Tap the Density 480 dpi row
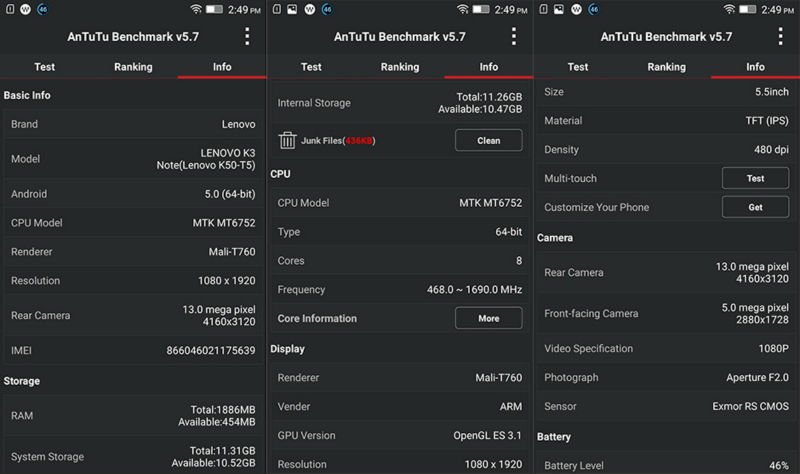The width and height of the screenshot is (800, 474). click(x=667, y=149)
